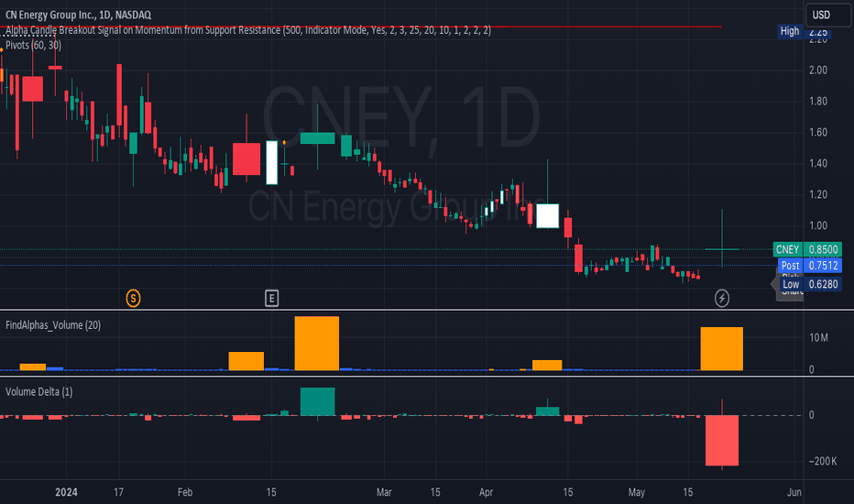
Task: Click the CN Energy Group Inc. symbol title
Action: point(78,15)
